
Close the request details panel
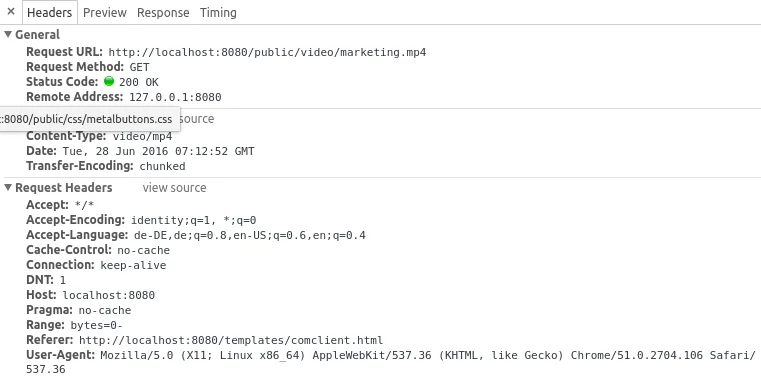pos(11,12)
